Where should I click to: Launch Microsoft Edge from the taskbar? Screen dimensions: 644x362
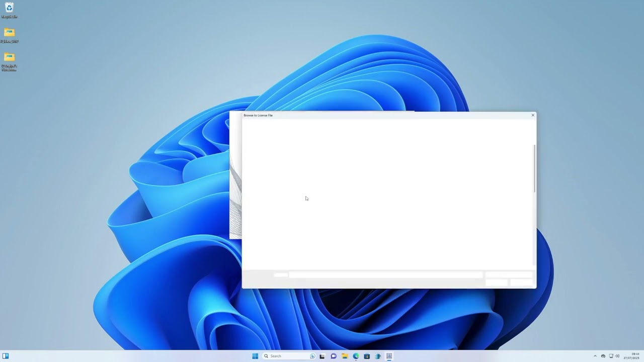[356, 356]
